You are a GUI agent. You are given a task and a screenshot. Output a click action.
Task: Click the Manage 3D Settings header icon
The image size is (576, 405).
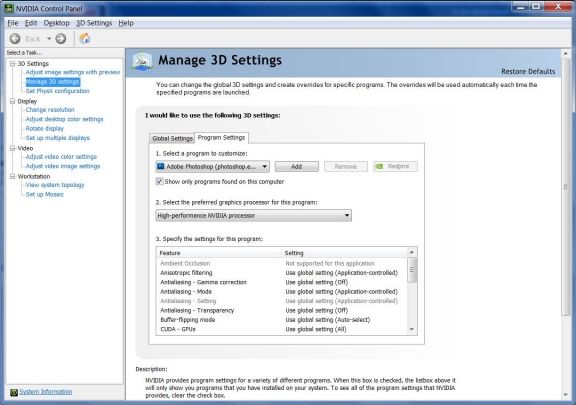142,61
